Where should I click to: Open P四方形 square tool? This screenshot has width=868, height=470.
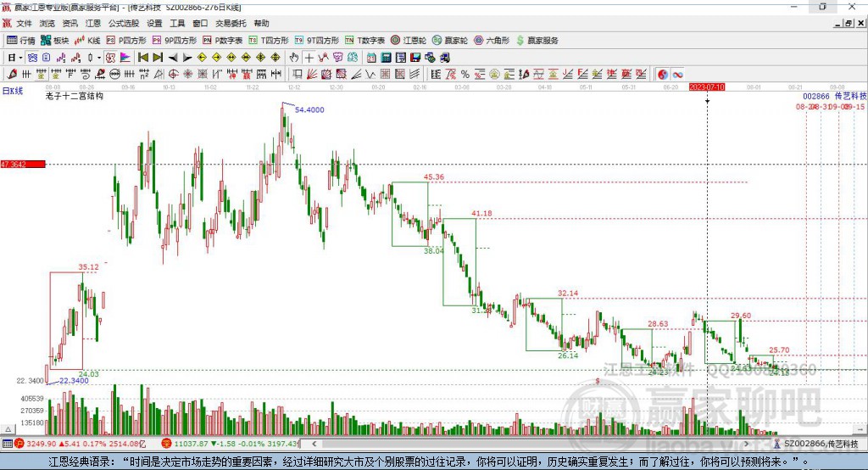tap(126, 41)
